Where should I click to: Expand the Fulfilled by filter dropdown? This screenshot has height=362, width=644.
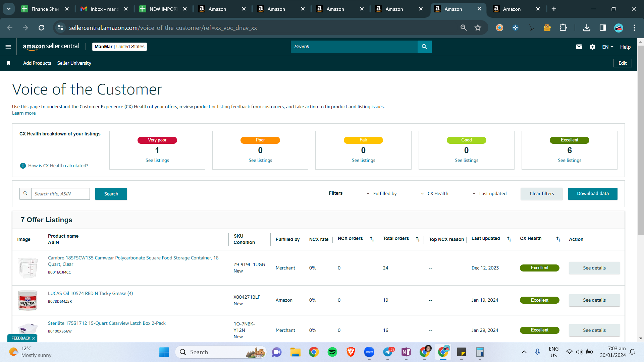coord(382,194)
